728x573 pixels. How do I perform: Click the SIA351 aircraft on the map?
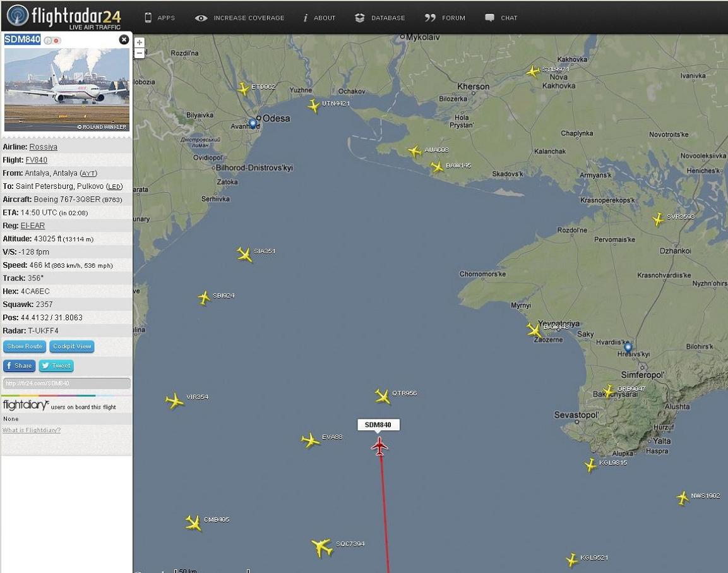click(x=245, y=254)
